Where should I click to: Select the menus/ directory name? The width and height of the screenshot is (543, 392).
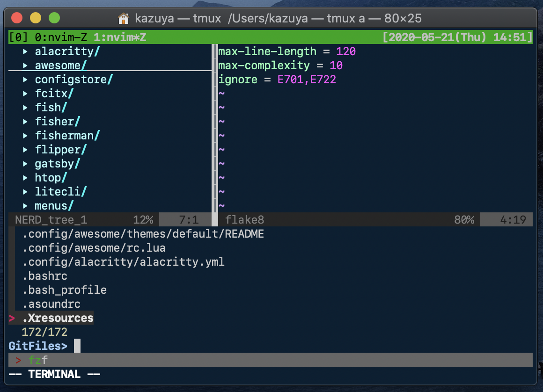coord(54,205)
